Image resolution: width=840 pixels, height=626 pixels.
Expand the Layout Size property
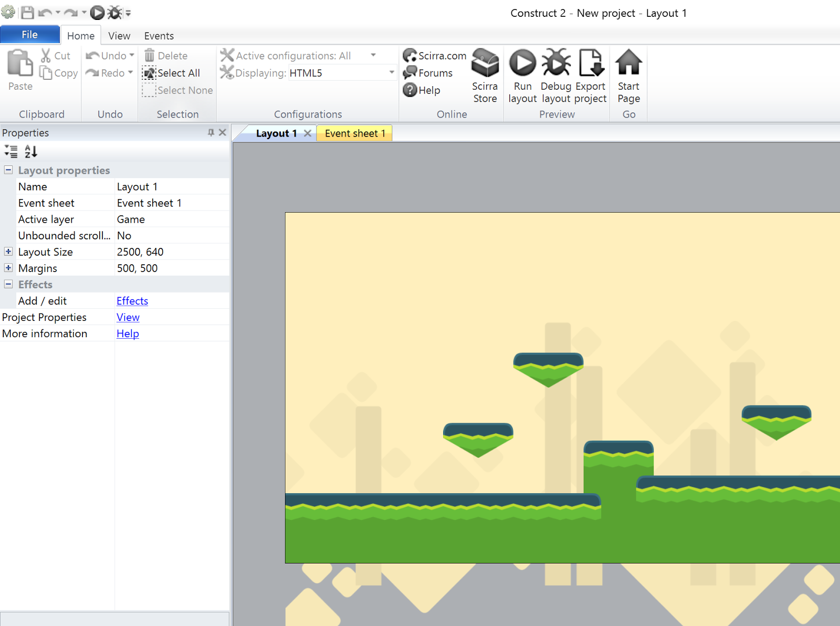click(x=8, y=252)
